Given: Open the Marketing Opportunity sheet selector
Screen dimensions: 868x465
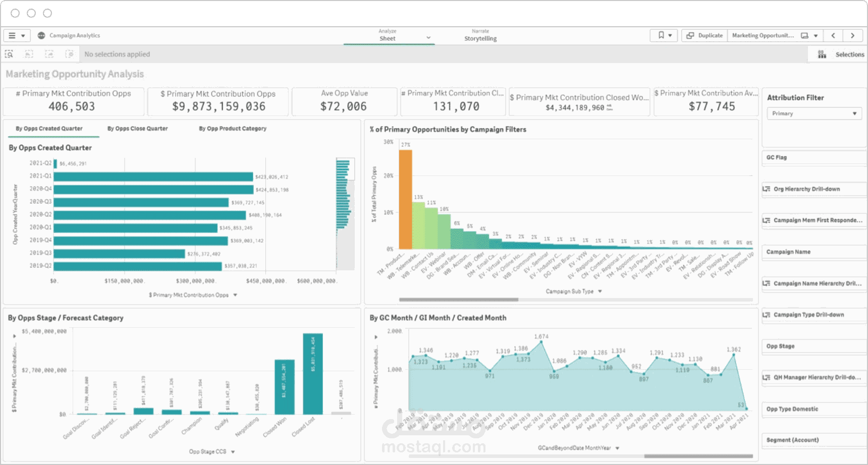Looking at the screenshot, I should click(775, 35).
